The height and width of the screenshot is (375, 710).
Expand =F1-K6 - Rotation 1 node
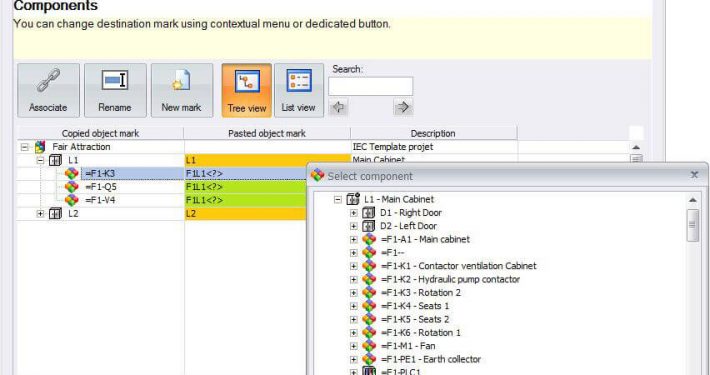pyautogui.click(x=354, y=333)
